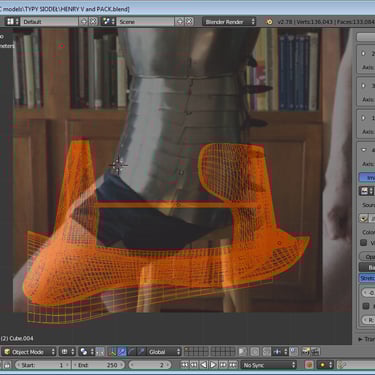Expand the second background image entry

(x=363, y=86)
